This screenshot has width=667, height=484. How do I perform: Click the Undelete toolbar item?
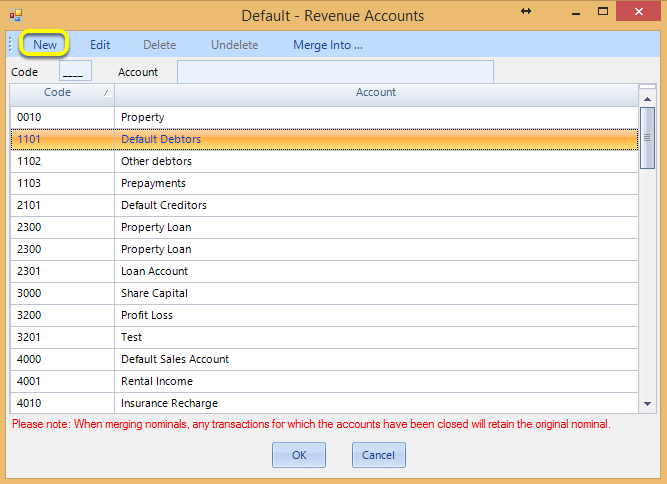pos(234,45)
